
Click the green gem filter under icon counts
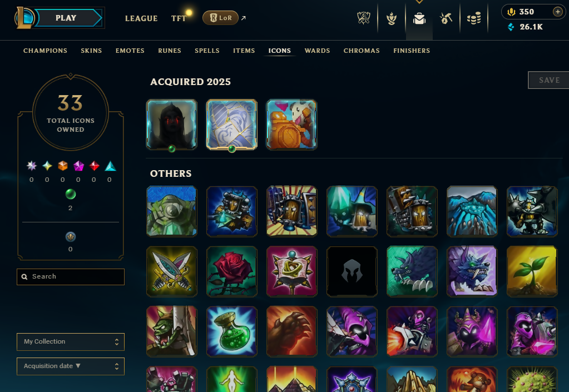click(x=71, y=195)
